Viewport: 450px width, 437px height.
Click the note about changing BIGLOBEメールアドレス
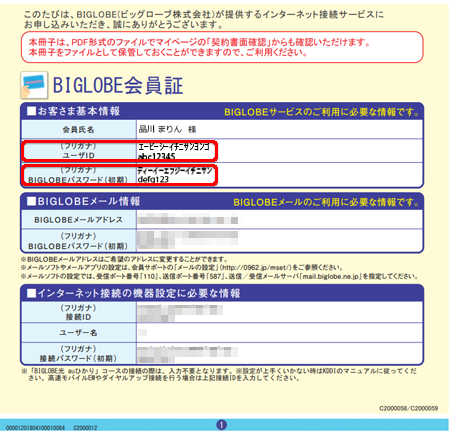[x=124, y=259]
